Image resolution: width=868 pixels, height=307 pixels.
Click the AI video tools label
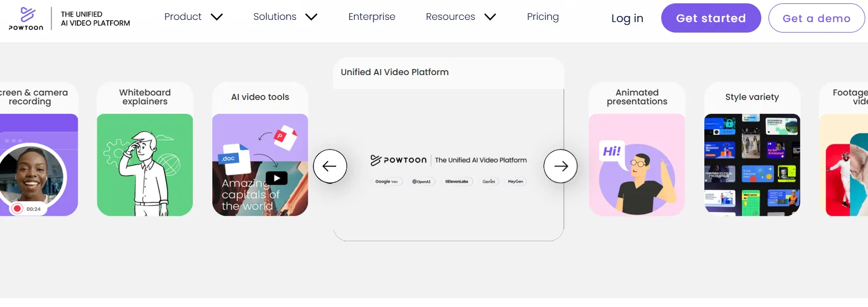(260, 97)
